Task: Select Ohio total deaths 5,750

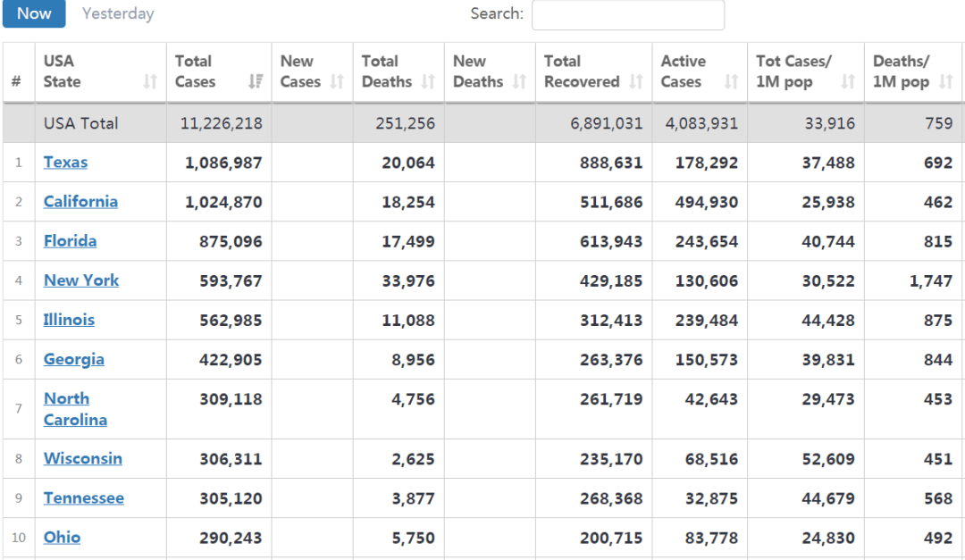Action: [x=414, y=538]
